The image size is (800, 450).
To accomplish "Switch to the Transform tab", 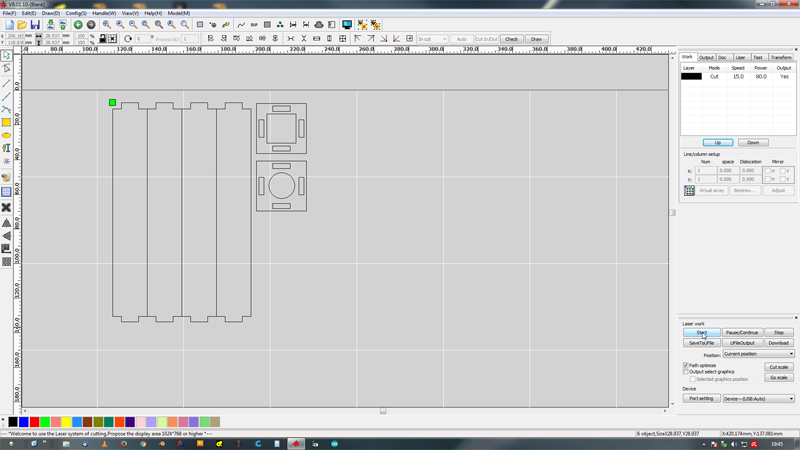I will pyautogui.click(x=781, y=57).
